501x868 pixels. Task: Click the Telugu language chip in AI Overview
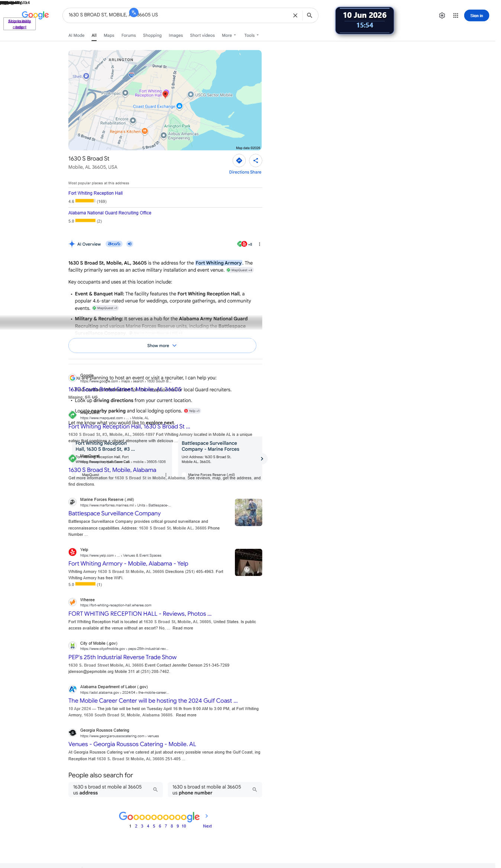pyautogui.click(x=114, y=244)
